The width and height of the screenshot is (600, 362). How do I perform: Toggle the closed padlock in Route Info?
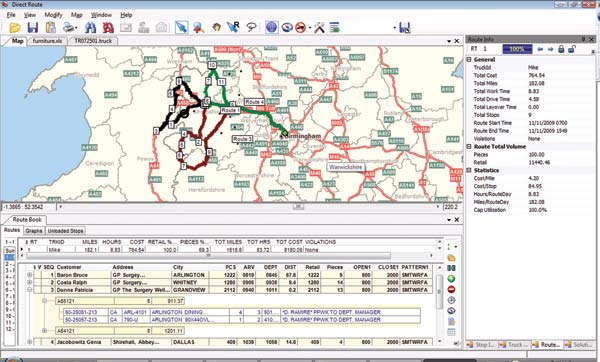(561, 49)
